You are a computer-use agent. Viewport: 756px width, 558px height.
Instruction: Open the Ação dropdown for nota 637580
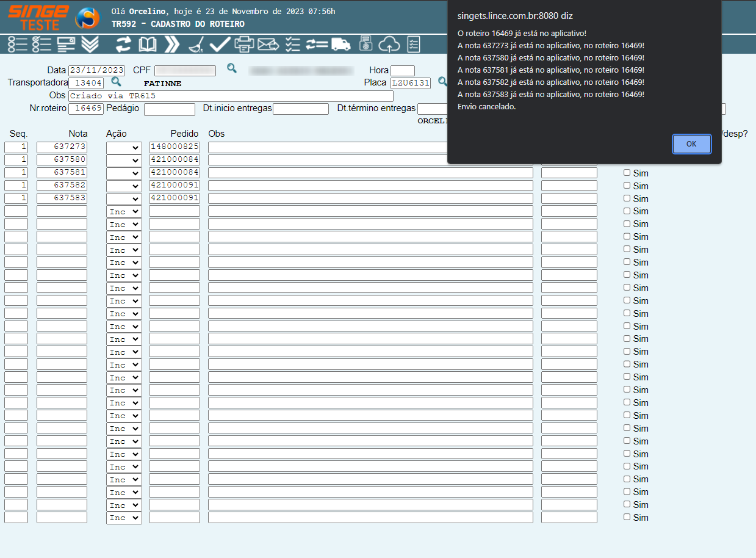[x=124, y=160]
